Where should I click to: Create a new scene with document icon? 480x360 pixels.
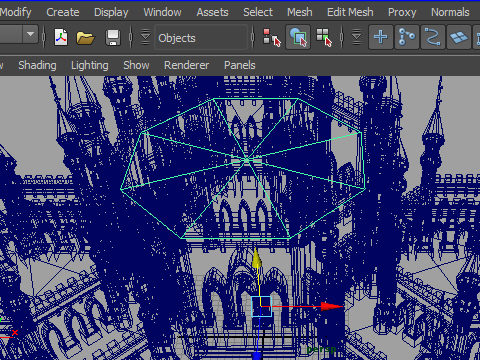61,37
